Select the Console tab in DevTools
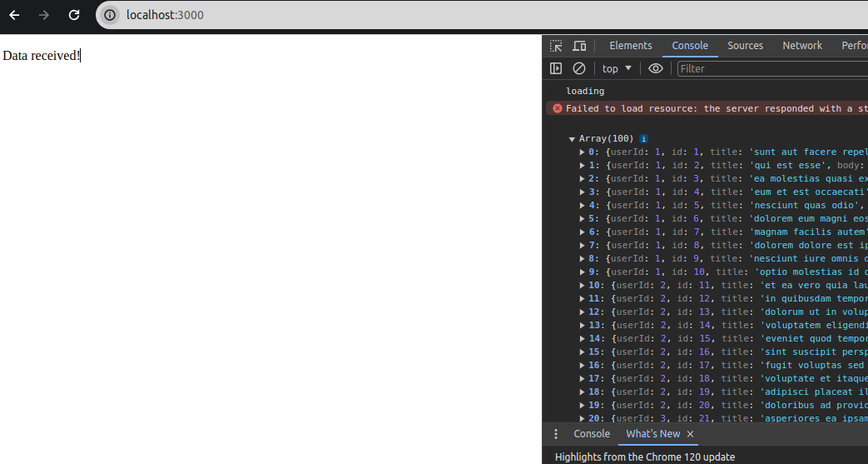Viewport: 868px width, 464px height. pos(690,46)
